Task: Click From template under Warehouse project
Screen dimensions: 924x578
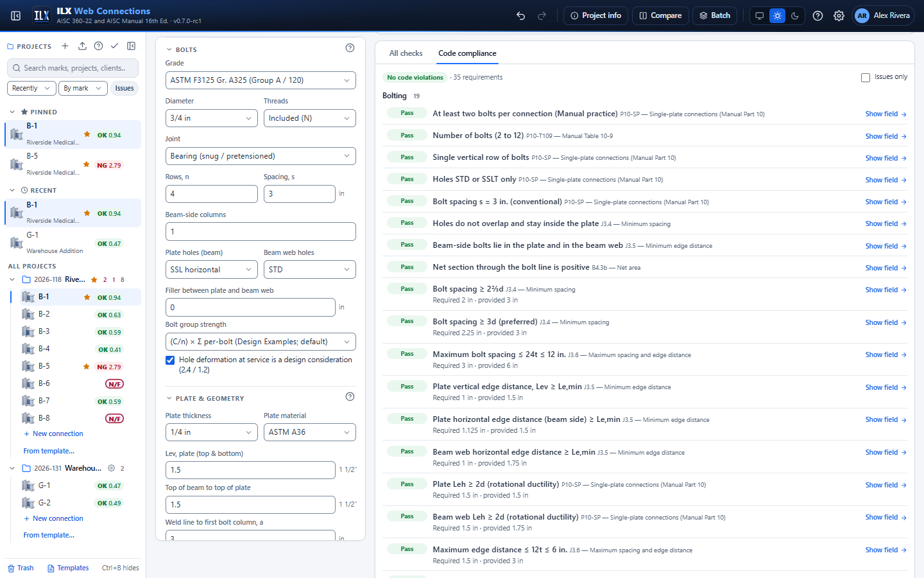Action: pos(49,535)
